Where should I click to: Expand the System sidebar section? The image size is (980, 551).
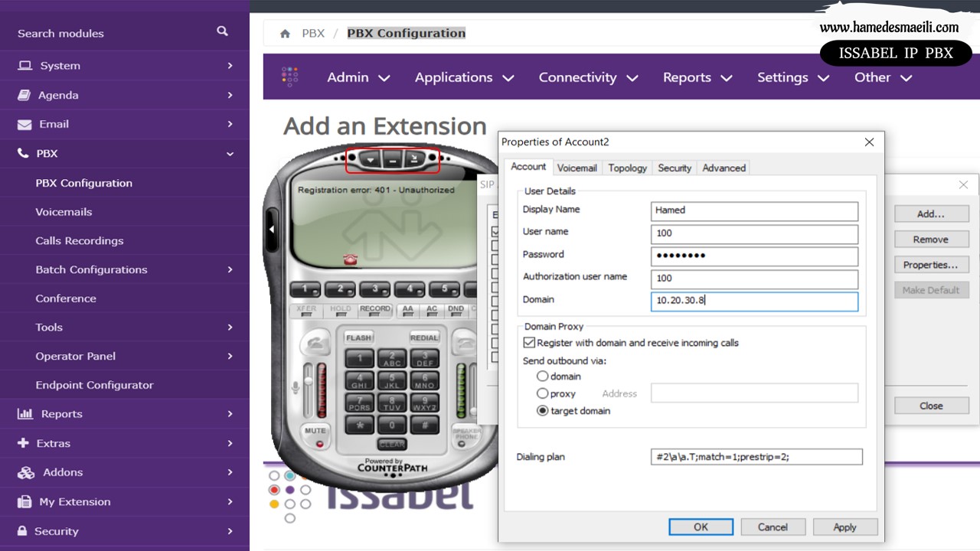point(125,66)
